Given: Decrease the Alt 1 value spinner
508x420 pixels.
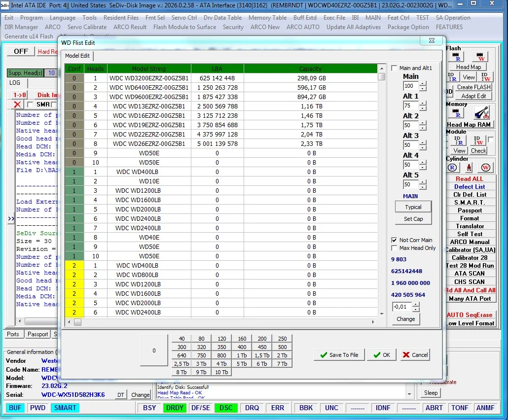Looking at the screenshot, I should coord(423,108).
